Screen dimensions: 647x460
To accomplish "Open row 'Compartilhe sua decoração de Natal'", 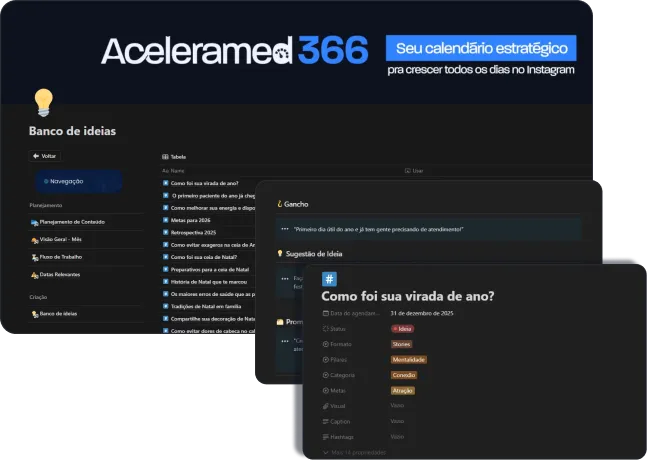I will [x=213, y=319].
